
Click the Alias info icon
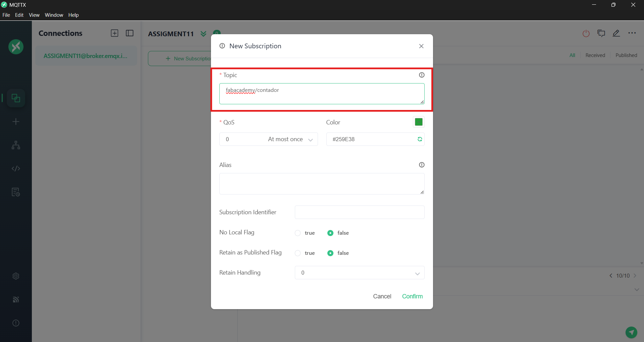pos(422,165)
